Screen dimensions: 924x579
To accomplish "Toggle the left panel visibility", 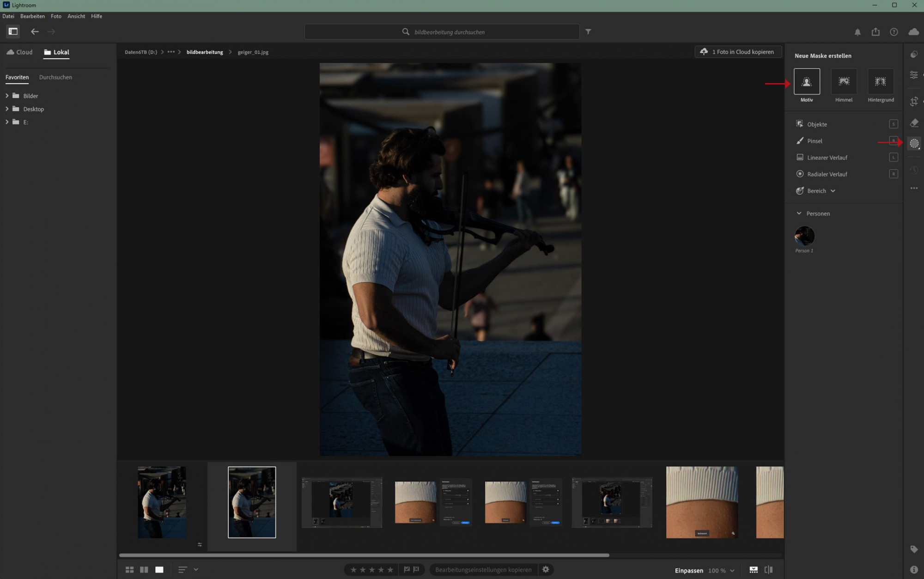I will tap(13, 31).
